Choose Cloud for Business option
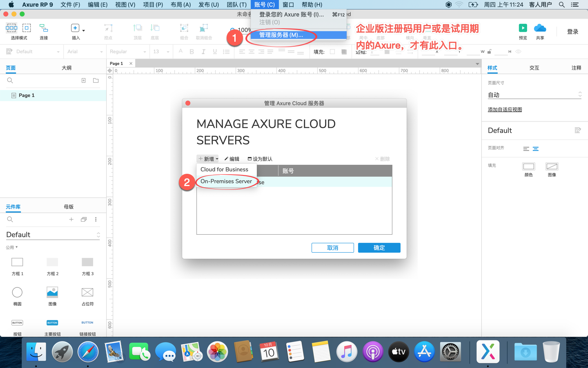 pos(224,169)
